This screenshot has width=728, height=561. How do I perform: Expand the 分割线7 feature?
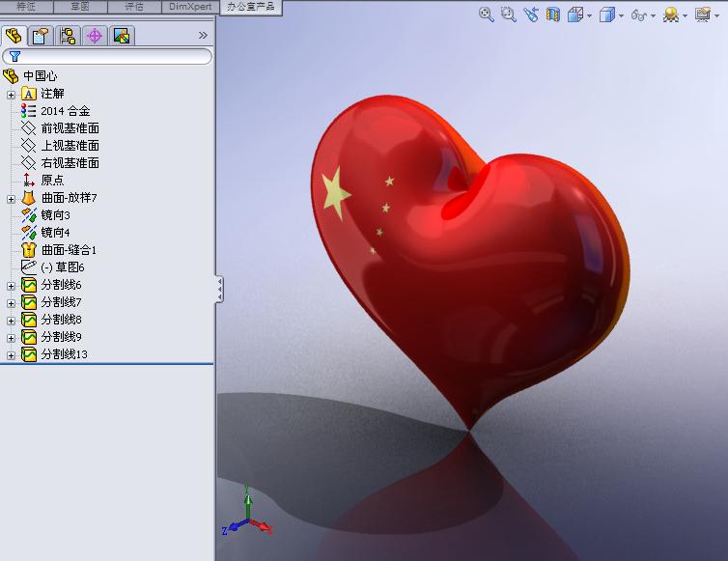12,303
